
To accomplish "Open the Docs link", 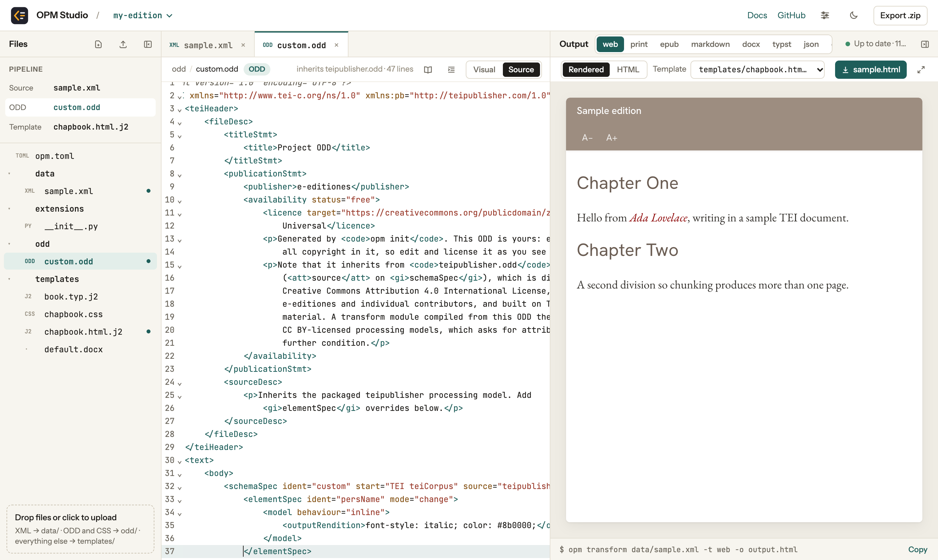I will pos(757,16).
